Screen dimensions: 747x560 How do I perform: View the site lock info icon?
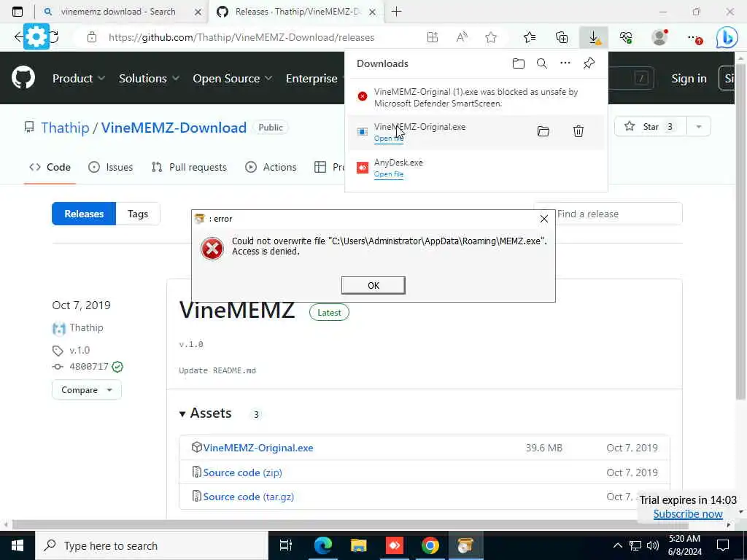92,38
